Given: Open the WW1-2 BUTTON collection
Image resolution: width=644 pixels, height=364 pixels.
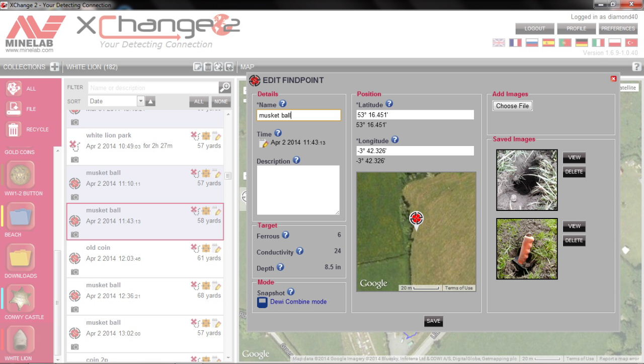Looking at the screenshot, I should pyautogui.click(x=21, y=175).
